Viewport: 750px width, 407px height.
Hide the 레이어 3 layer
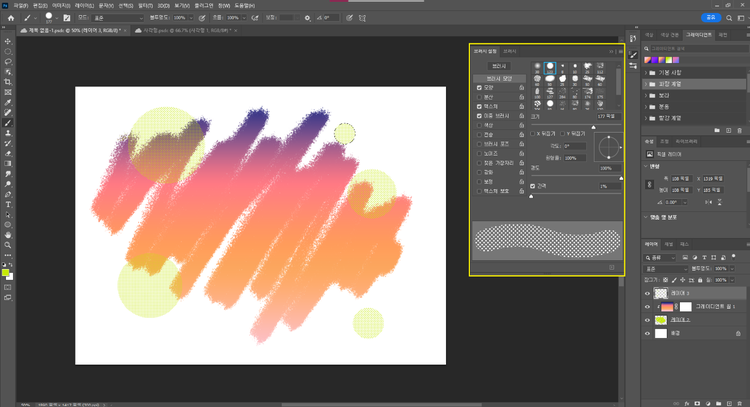click(647, 295)
